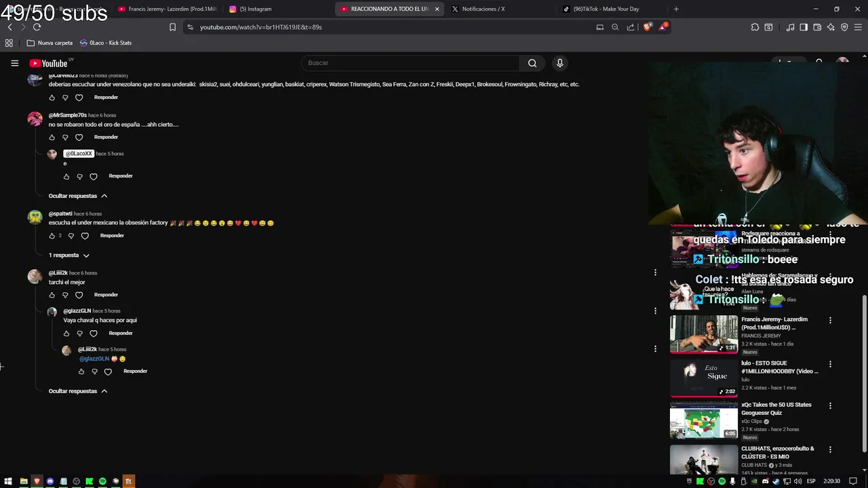The height and width of the screenshot is (488, 868).
Task: Like the @spaltwti 'obsesión factory' comment
Action: (x=52, y=236)
